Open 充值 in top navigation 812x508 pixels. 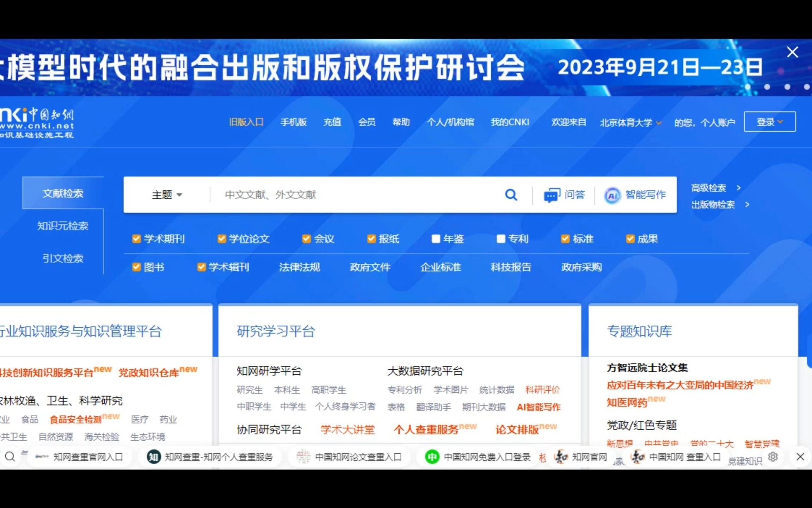(x=332, y=122)
